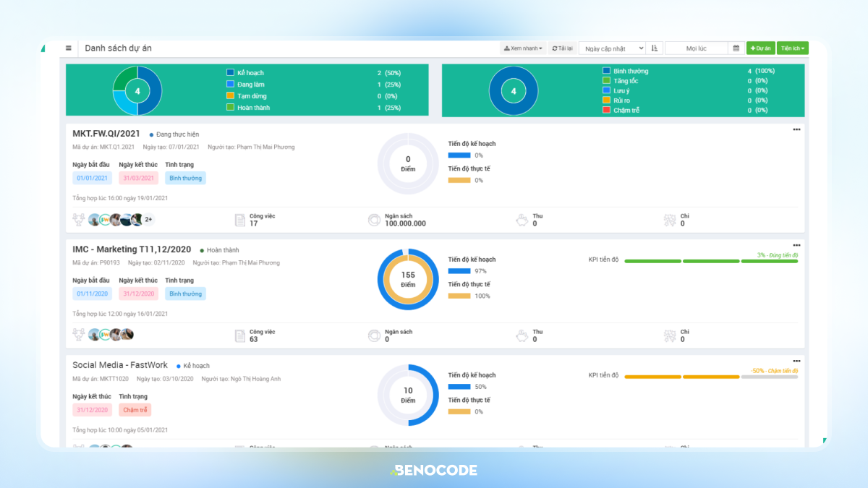Click the Kế hoạch blue legend swatch
This screenshot has height=488, width=868.
click(x=230, y=72)
